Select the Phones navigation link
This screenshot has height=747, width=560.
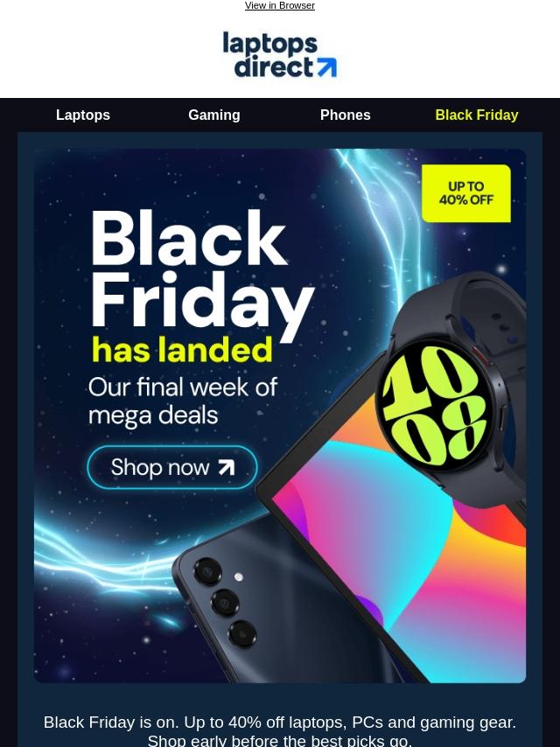coord(345,115)
